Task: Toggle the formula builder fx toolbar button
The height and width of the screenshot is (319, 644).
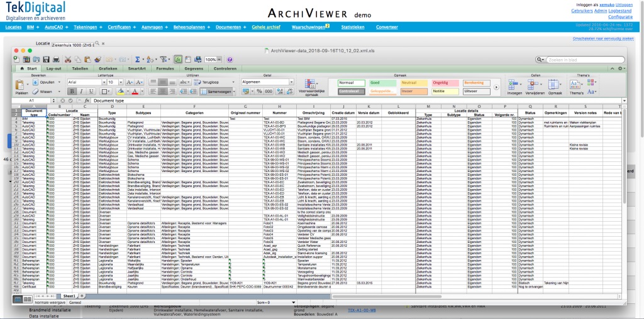Action: pyautogui.click(x=178, y=60)
